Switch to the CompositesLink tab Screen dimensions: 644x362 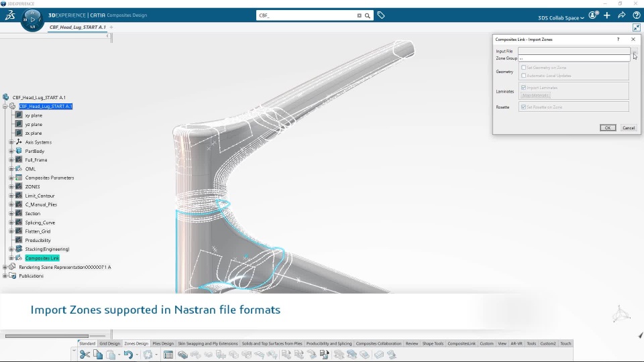462,343
